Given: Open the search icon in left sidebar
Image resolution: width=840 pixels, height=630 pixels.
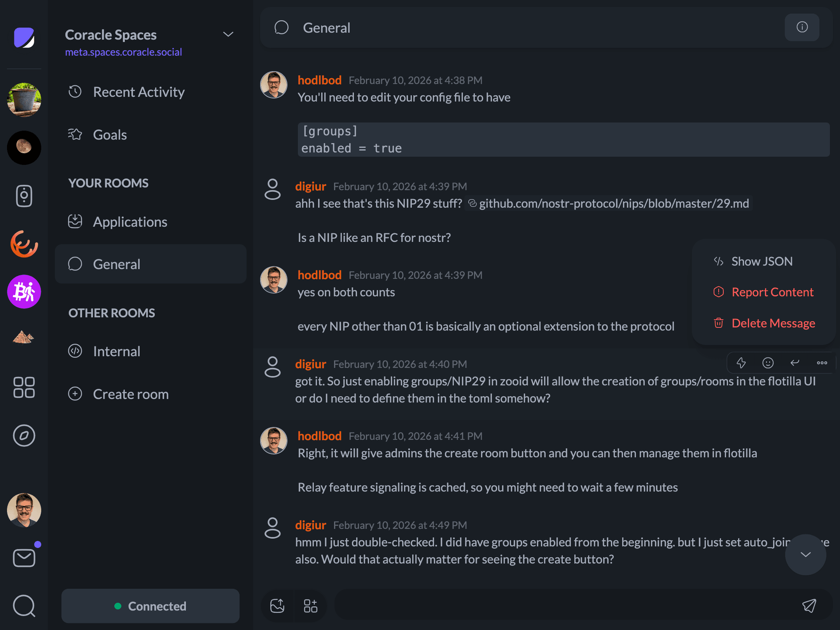Looking at the screenshot, I should pos(24,605).
